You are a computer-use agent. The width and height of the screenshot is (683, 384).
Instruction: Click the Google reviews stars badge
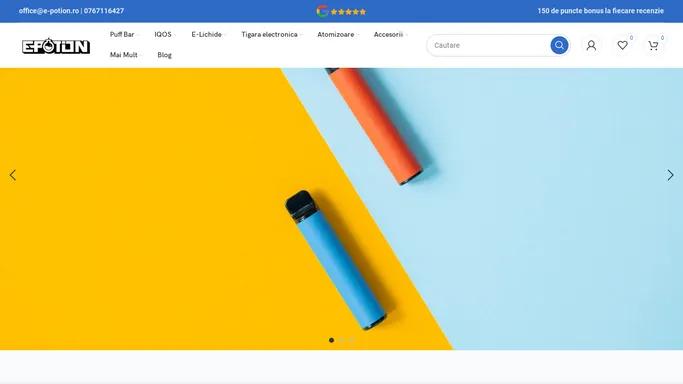(341, 11)
